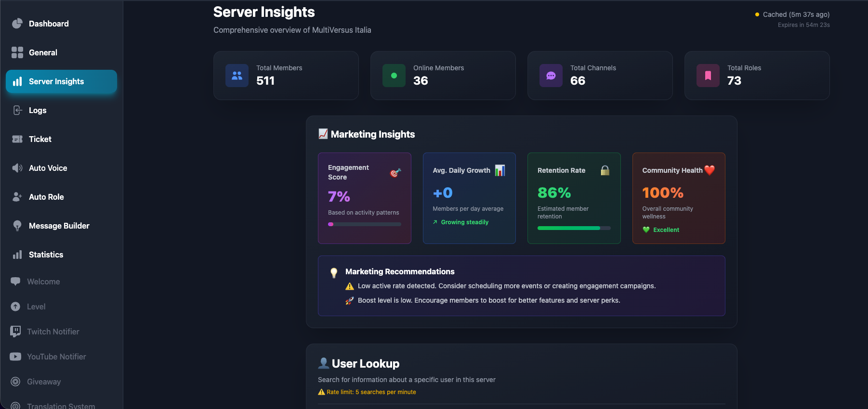
Task: Click the Message Builder lightbulb icon
Action: click(17, 226)
